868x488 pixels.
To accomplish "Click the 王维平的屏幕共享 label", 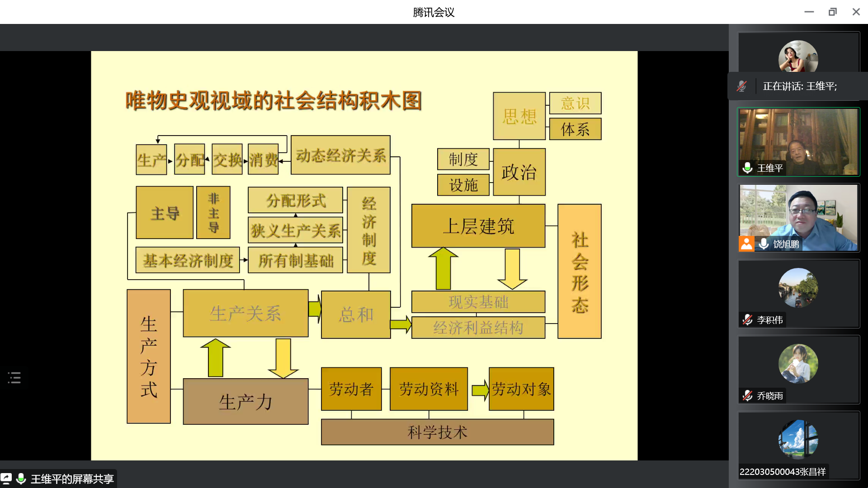I will [72, 479].
